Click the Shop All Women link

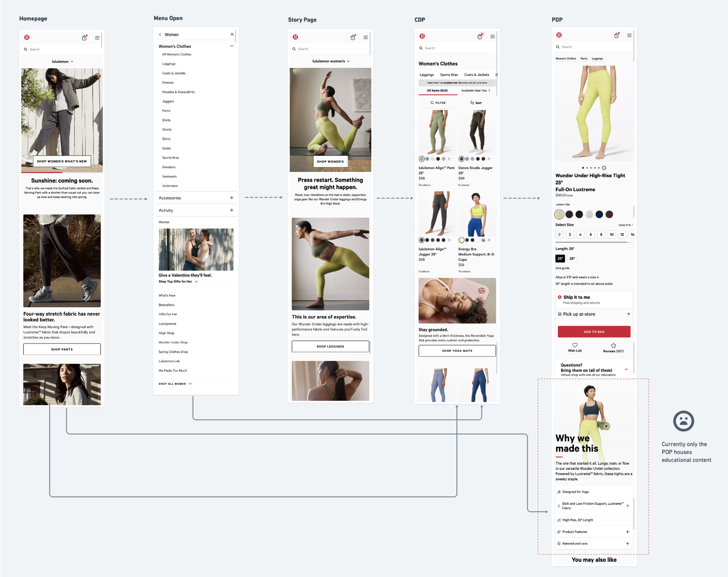175,384
